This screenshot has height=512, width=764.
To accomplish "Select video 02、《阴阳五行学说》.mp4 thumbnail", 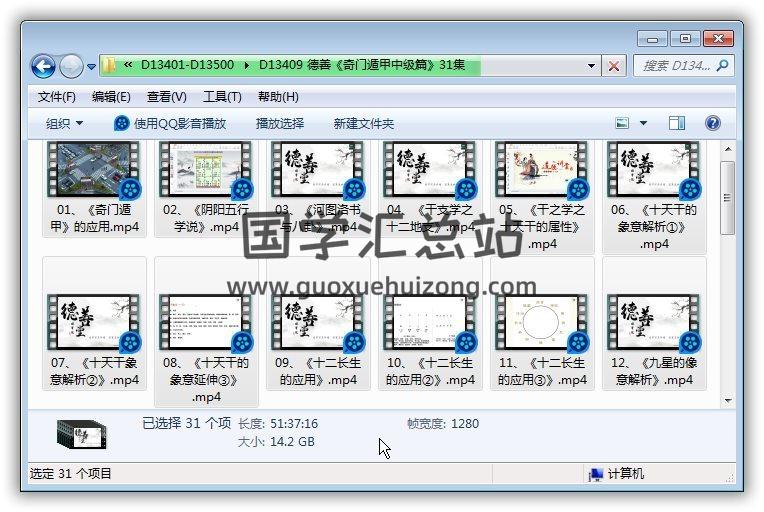I will (x=206, y=170).
